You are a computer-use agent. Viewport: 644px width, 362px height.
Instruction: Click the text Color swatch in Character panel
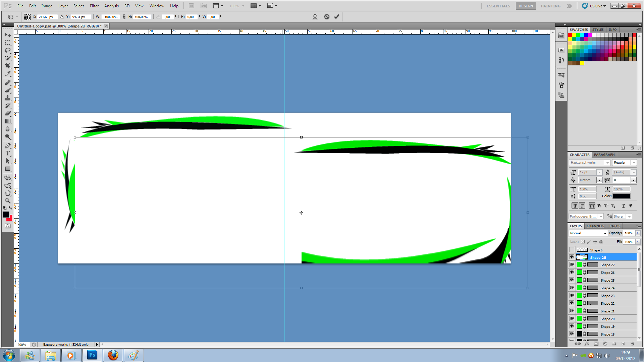click(621, 196)
